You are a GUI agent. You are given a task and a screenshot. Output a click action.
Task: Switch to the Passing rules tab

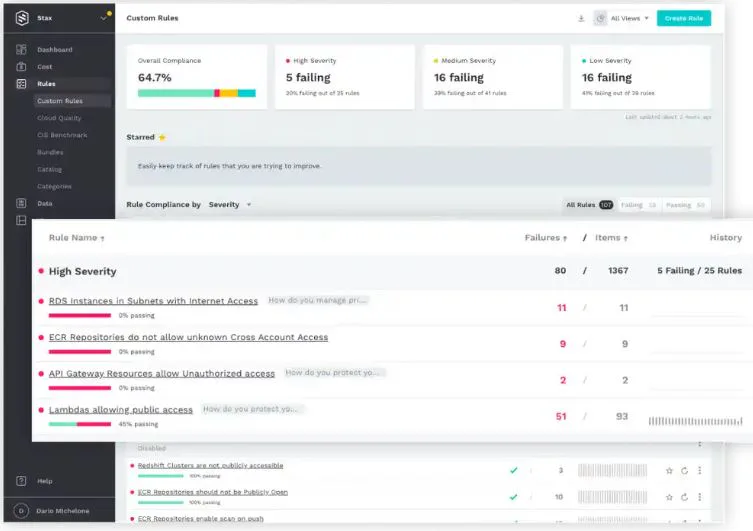[x=685, y=205]
